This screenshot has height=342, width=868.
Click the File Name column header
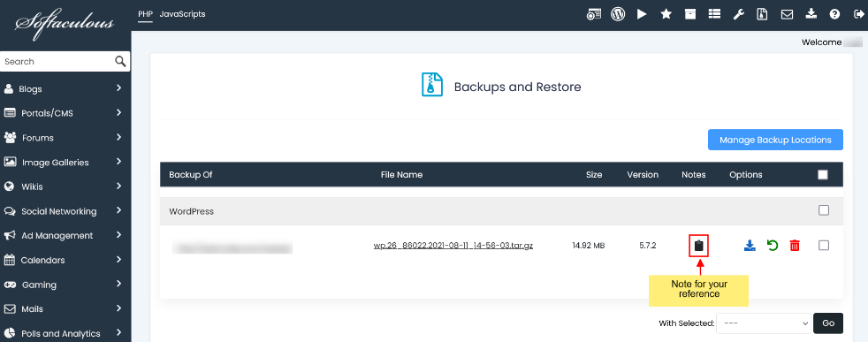pyautogui.click(x=402, y=175)
